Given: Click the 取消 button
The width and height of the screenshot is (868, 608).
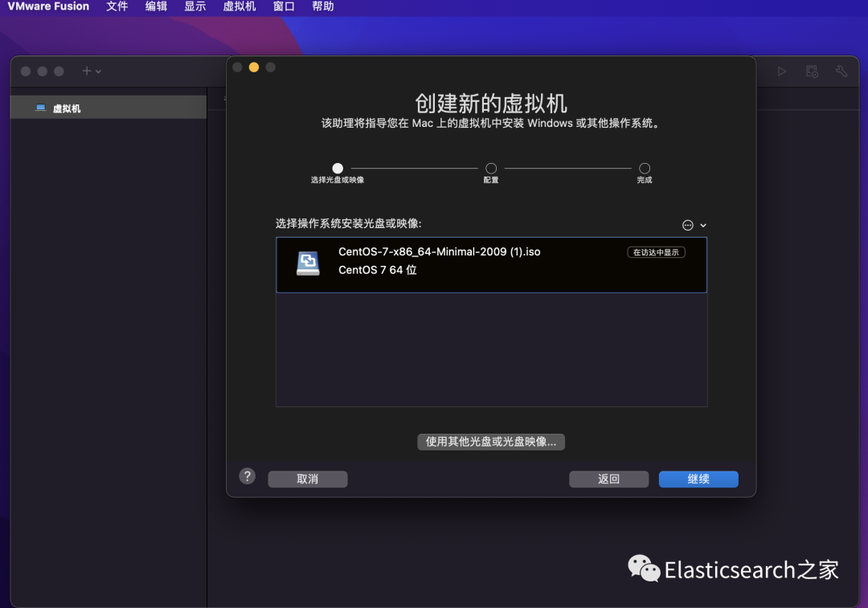Looking at the screenshot, I should pos(308,479).
